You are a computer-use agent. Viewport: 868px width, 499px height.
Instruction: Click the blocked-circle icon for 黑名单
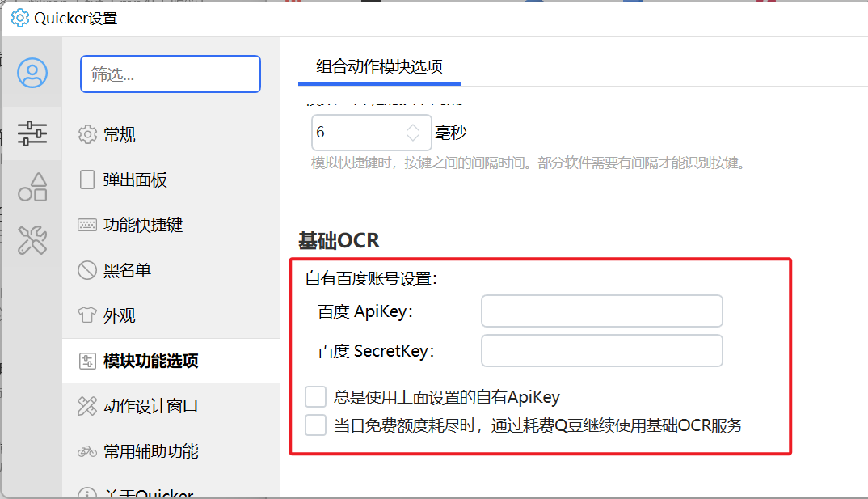87,269
